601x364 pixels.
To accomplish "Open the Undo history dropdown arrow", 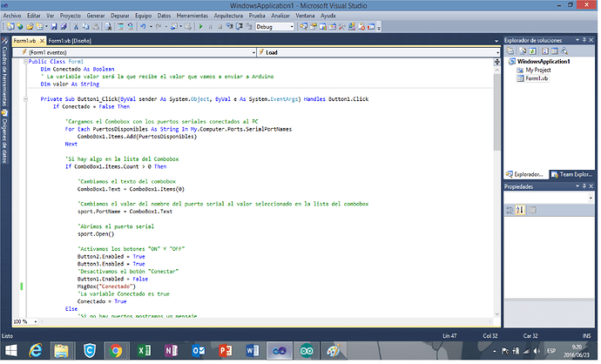I will [x=151, y=27].
